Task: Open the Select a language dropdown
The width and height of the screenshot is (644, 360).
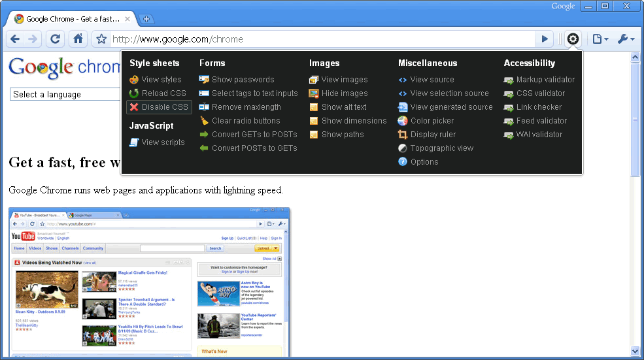Action: (65, 95)
